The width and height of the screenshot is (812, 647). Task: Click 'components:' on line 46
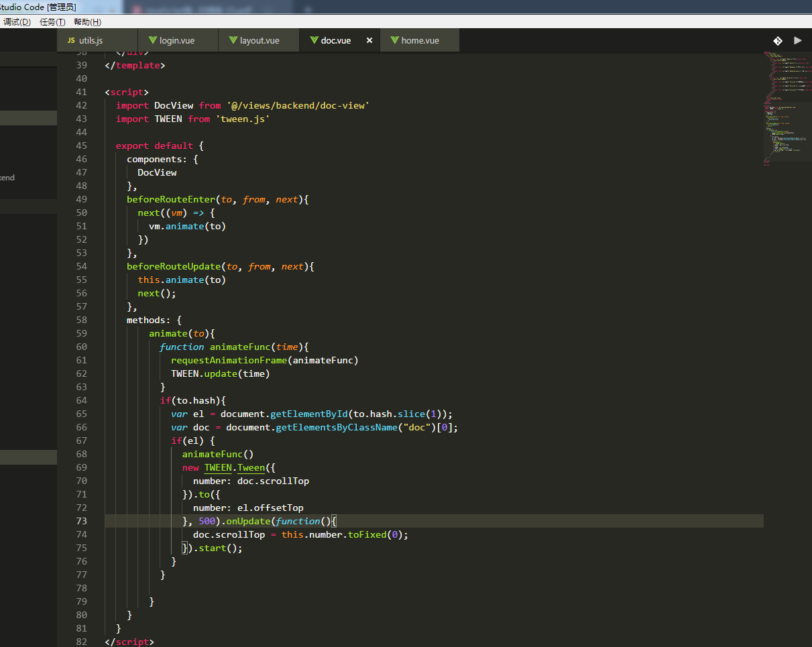click(157, 159)
